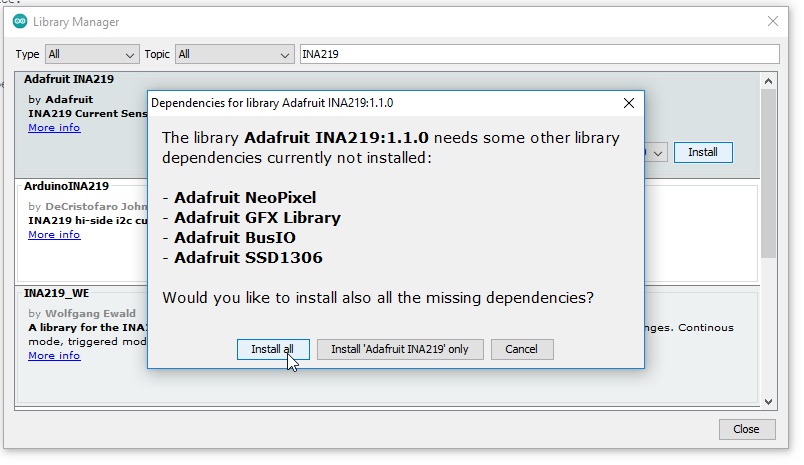Image resolution: width=804 pixels, height=465 pixels.
Task: Click the scrollbar up arrow
Action: 768,81
